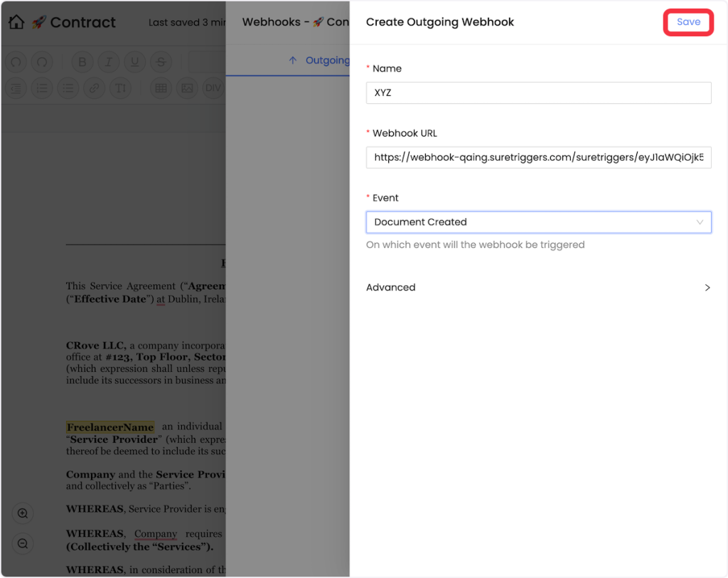
Task: Toggle italic formatting
Action: [108, 63]
